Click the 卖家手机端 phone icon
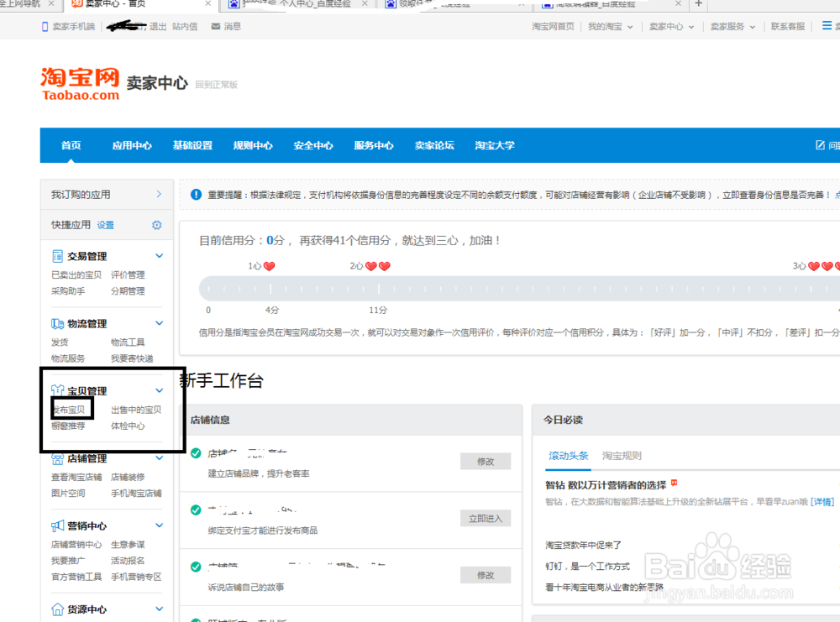Screen dimensions: 840x622 click(x=45, y=27)
